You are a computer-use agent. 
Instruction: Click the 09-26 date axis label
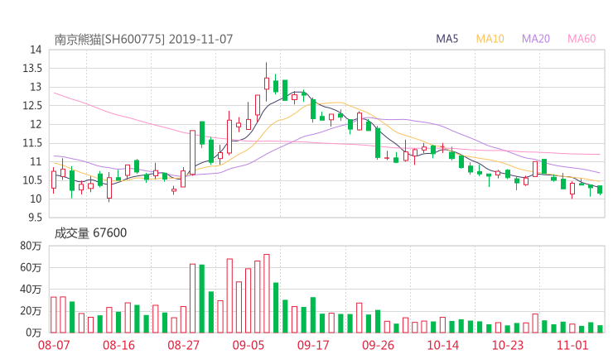coord(378,345)
